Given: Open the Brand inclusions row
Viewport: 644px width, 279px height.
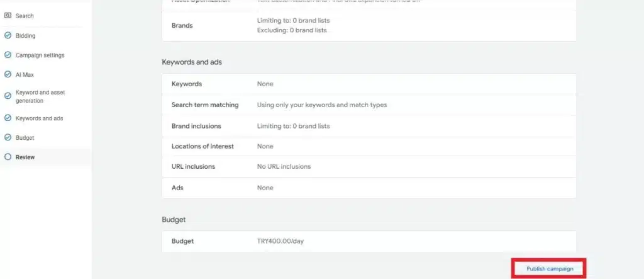Looking at the screenshot, I should pos(196,126).
